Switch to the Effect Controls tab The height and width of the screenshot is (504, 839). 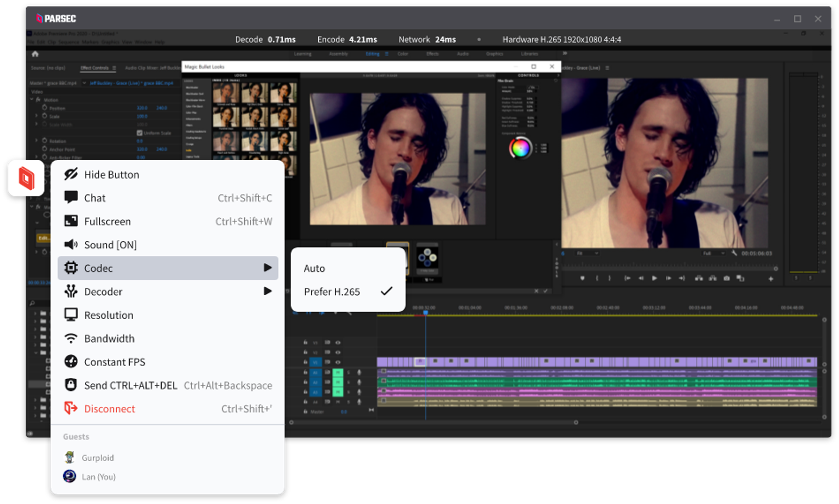pyautogui.click(x=94, y=68)
